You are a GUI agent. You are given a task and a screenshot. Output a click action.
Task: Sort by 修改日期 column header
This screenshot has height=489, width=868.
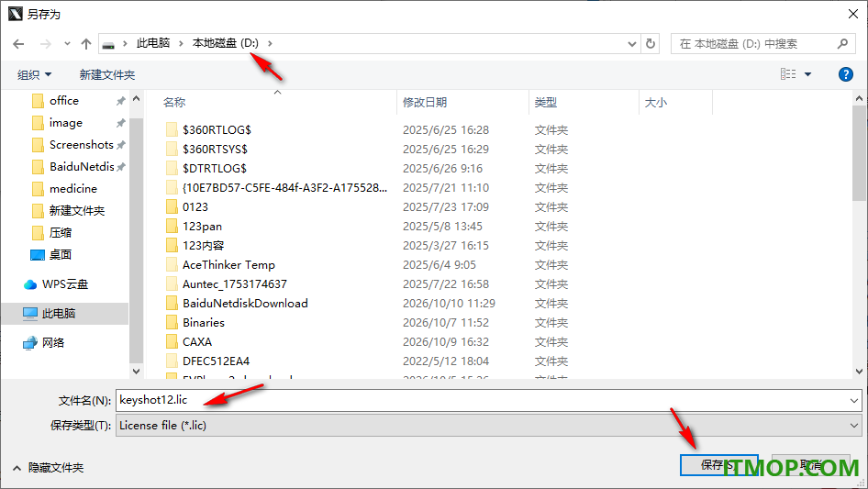point(425,103)
